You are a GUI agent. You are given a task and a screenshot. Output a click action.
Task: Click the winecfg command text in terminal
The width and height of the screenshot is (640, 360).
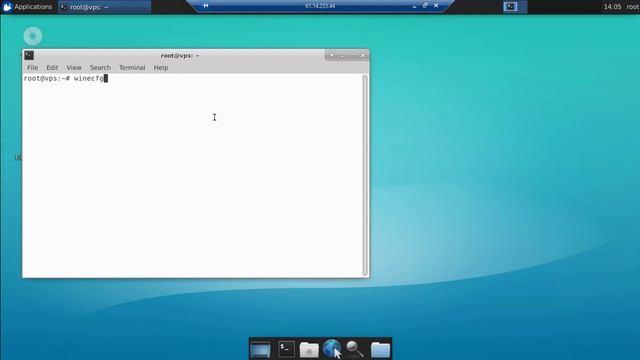(89, 78)
